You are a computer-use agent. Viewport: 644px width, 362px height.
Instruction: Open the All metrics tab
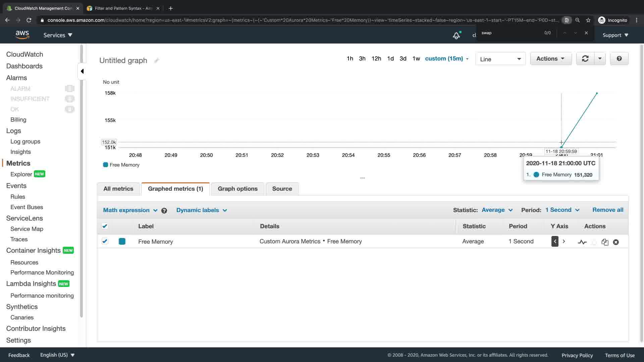pos(118,189)
